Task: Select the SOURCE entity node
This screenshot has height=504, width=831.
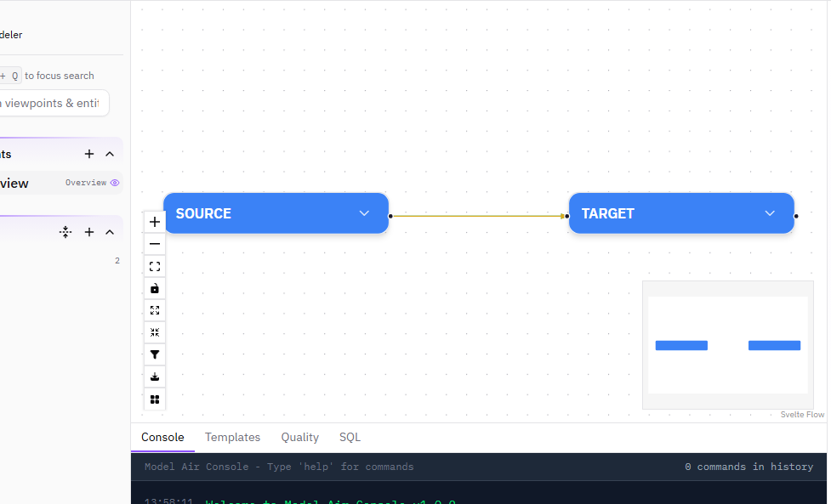Action: click(x=276, y=213)
